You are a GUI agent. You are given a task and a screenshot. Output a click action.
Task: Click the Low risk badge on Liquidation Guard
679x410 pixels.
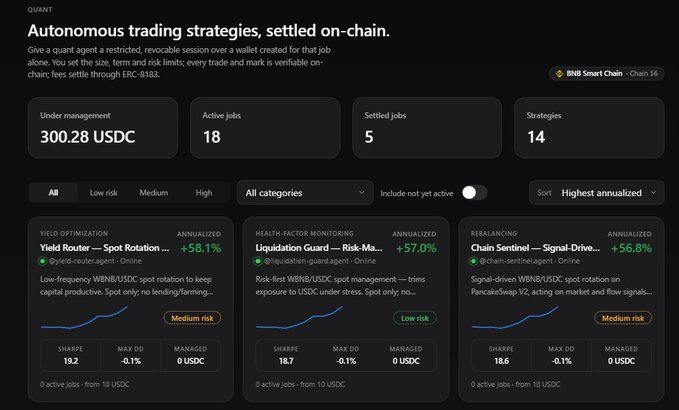[x=415, y=318]
